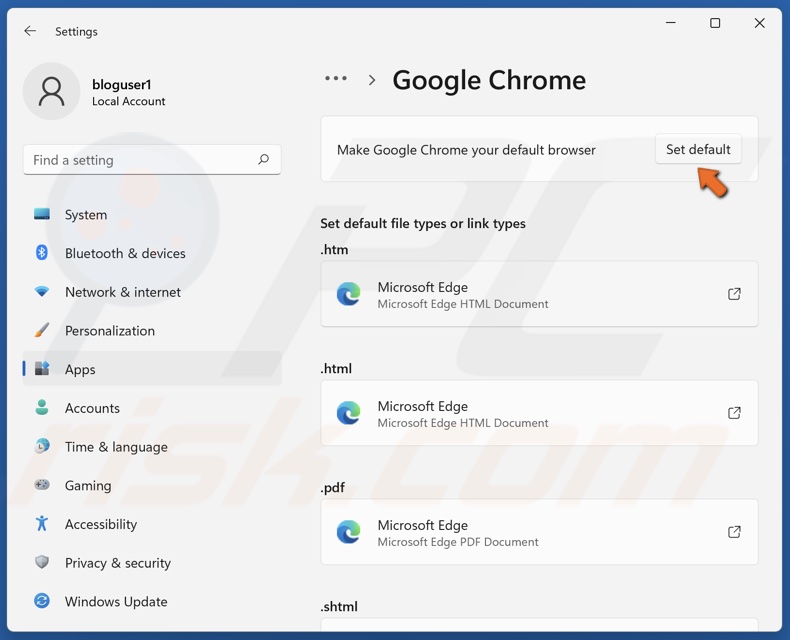Click the blogger1 user avatar icon
Screen dimensions: 790x640
[x=51, y=92]
